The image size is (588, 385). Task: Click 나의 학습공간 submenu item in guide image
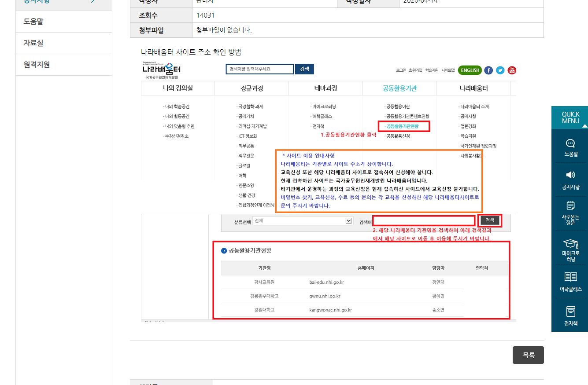point(176,106)
